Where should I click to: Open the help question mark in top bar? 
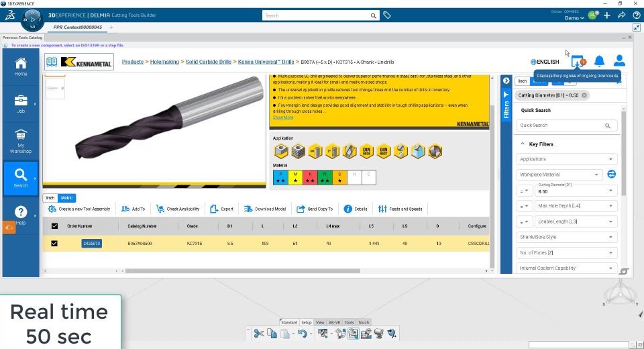coord(636,15)
